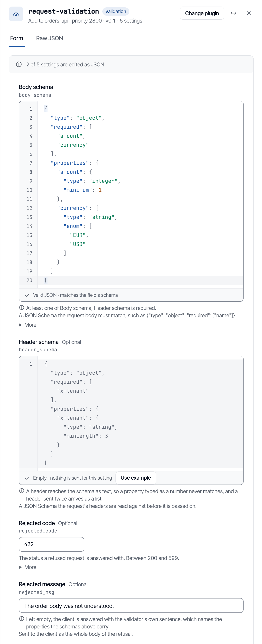Click check icon next to 'Empty · nothing is sent'
262x644 pixels.
pos(27,478)
